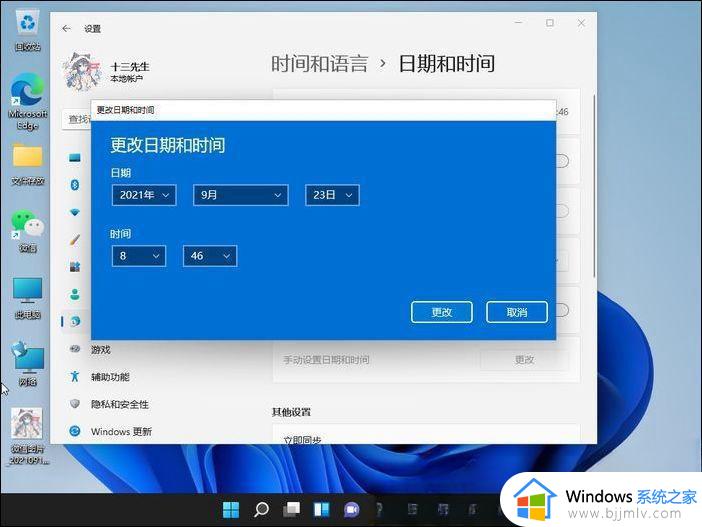Select the Network desktop icon
The height and width of the screenshot is (527, 702).
(x=27, y=364)
